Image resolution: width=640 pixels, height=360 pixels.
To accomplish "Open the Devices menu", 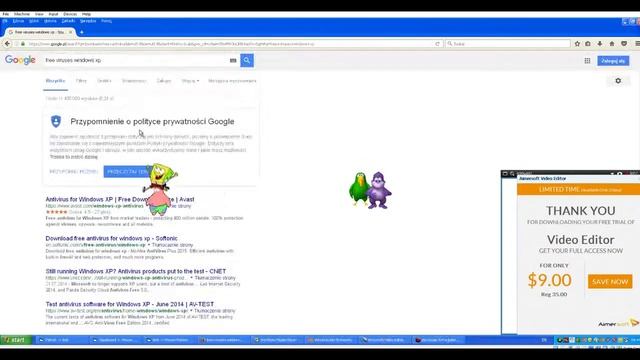I will (70, 14).
